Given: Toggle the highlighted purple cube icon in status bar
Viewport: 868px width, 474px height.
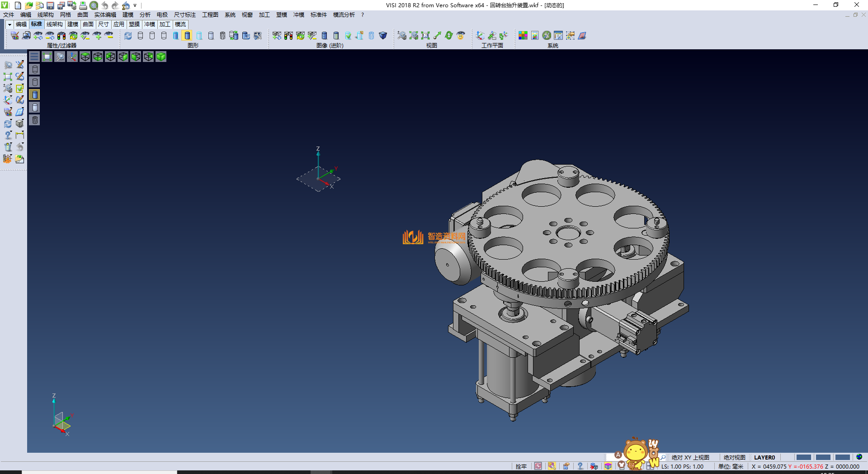Looking at the screenshot, I should 608,466.
